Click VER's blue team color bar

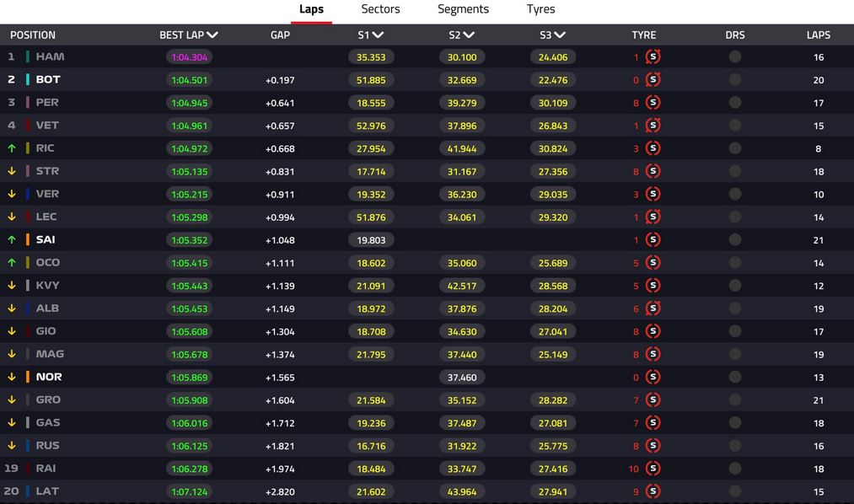click(27, 194)
